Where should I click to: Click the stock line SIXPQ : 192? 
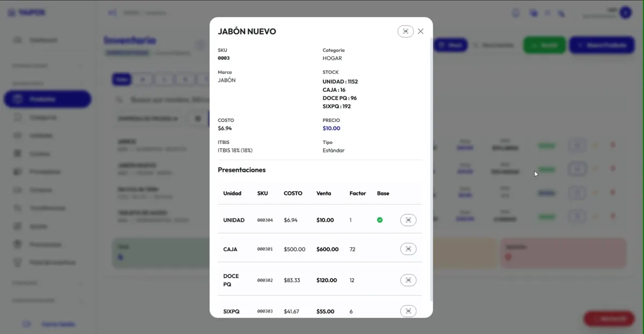pos(336,106)
